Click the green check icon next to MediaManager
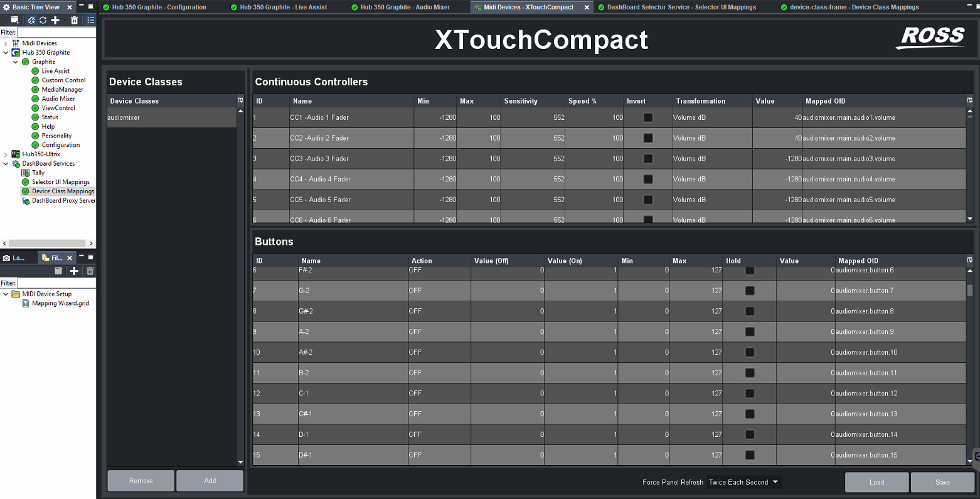980x499 pixels. tap(35, 90)
